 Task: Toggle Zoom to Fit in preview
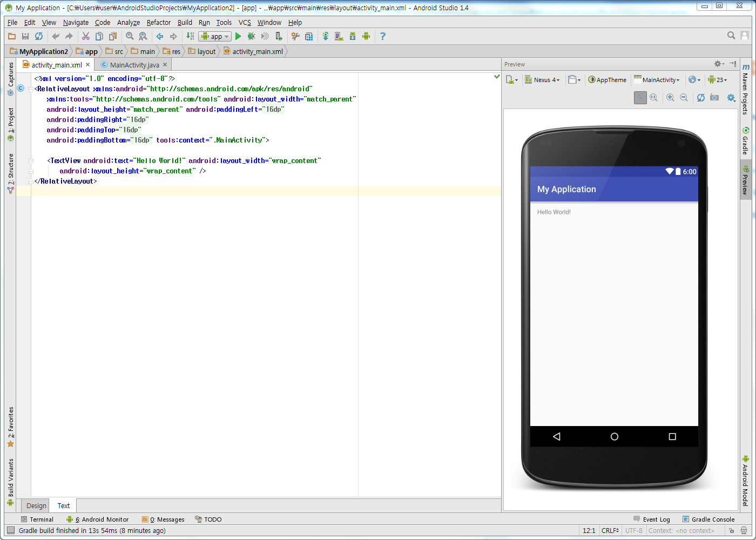click(x=640, y=98)
